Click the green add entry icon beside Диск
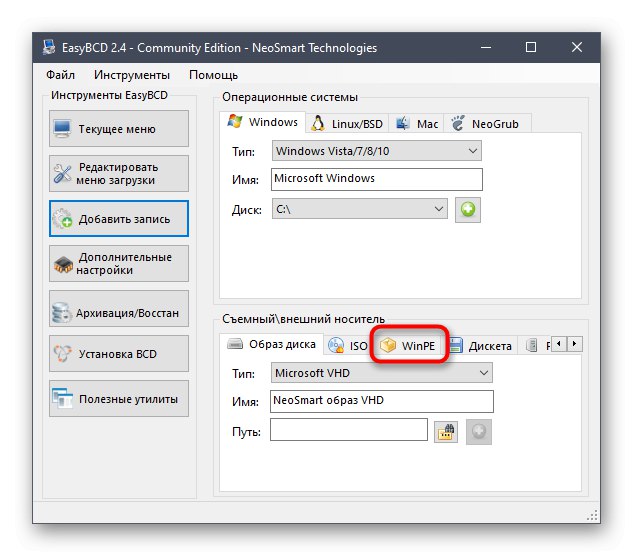 tap(467, 210)
